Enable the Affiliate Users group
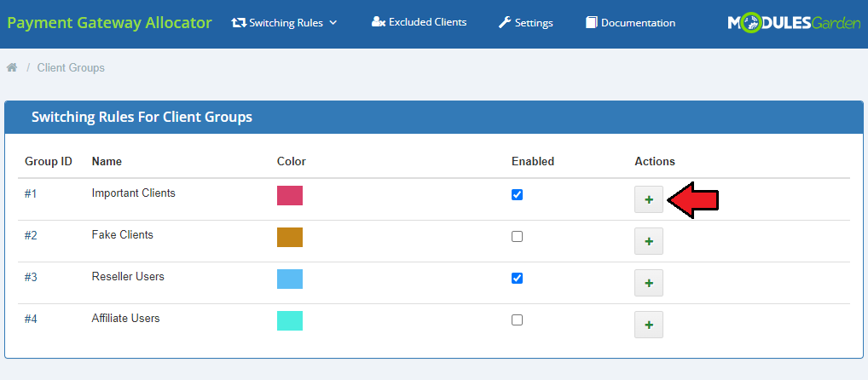 point(517,320)
